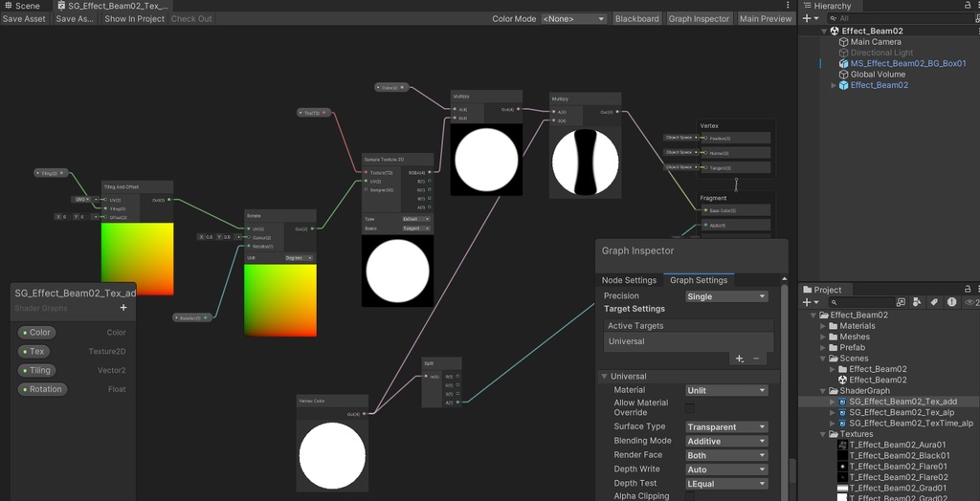Toggle the Graph Inspector panel button

coord(699,19)
